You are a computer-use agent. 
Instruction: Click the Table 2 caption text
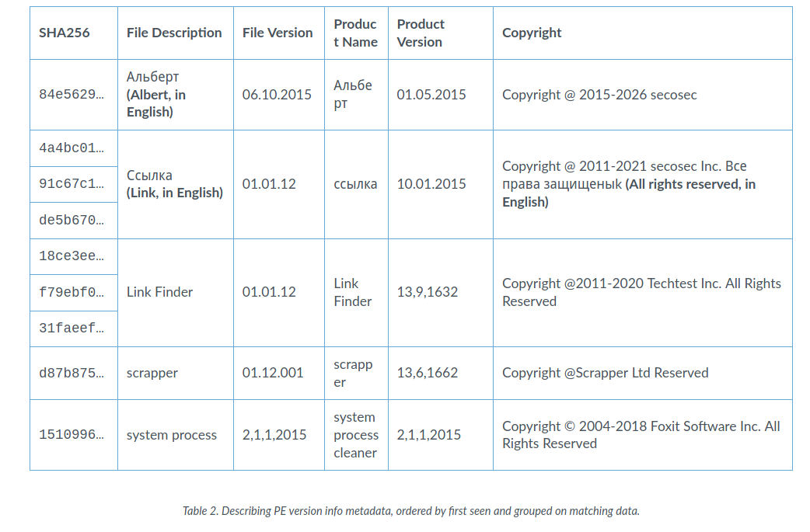(x=410, y=511)
